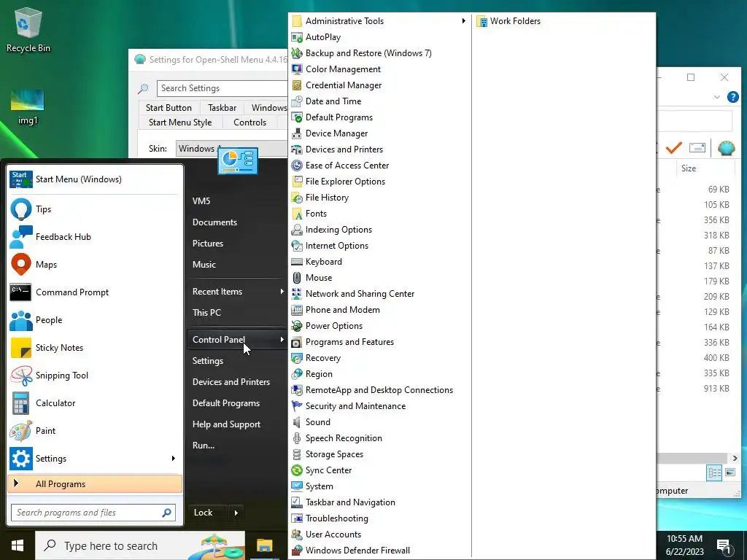Image resolution: width=747 pixels, height=560 pixels.
Task: Open This PC menu item
Action: [x=206, y=313]
